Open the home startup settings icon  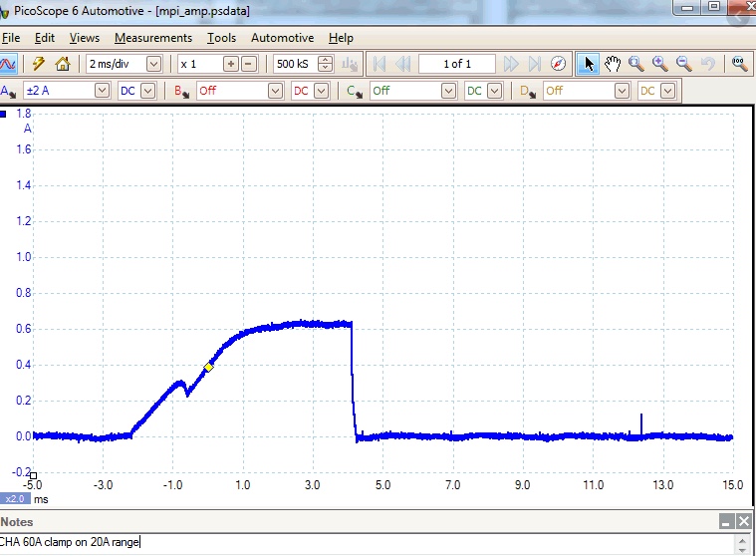(63, 64)
